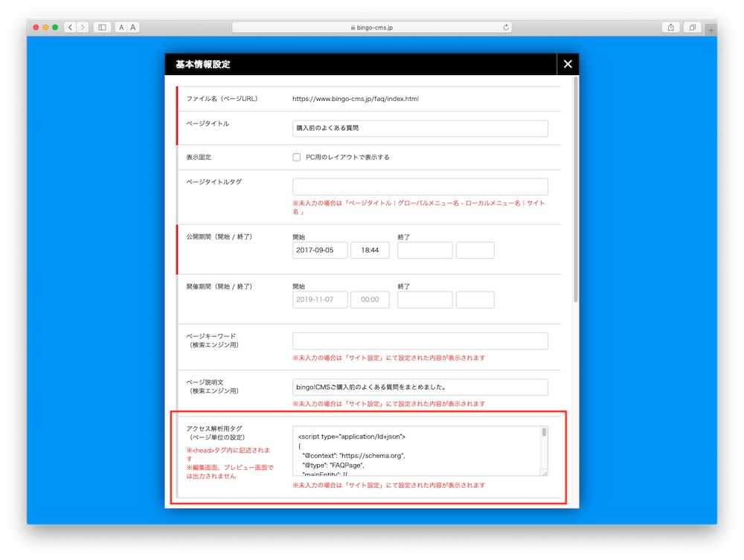Click inside the アクセス解析用タグ script textarea

click(x=417, y=451)
